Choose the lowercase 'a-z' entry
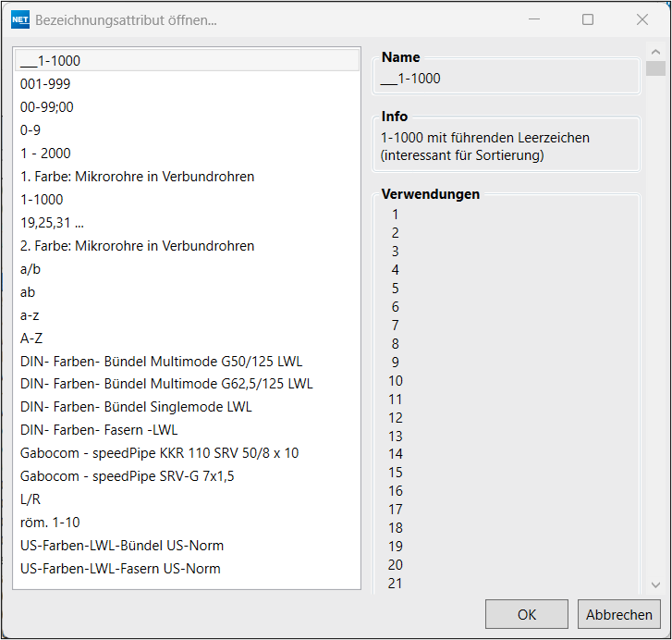 (x=187, y=315)
